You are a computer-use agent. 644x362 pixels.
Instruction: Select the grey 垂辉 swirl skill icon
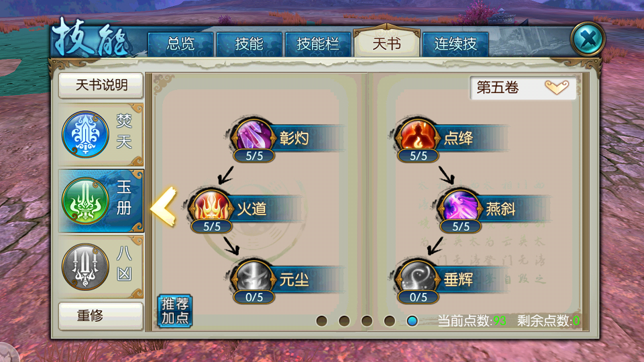[418, 277]
